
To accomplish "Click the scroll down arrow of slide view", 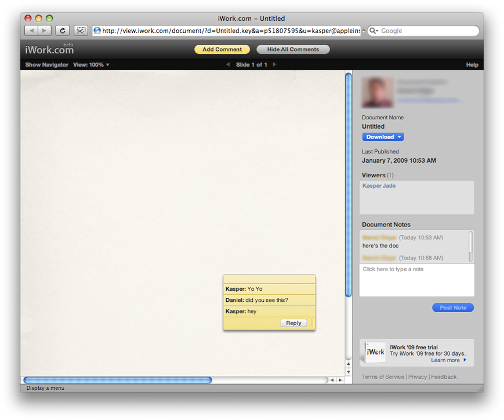I will [x=349, y=372].
